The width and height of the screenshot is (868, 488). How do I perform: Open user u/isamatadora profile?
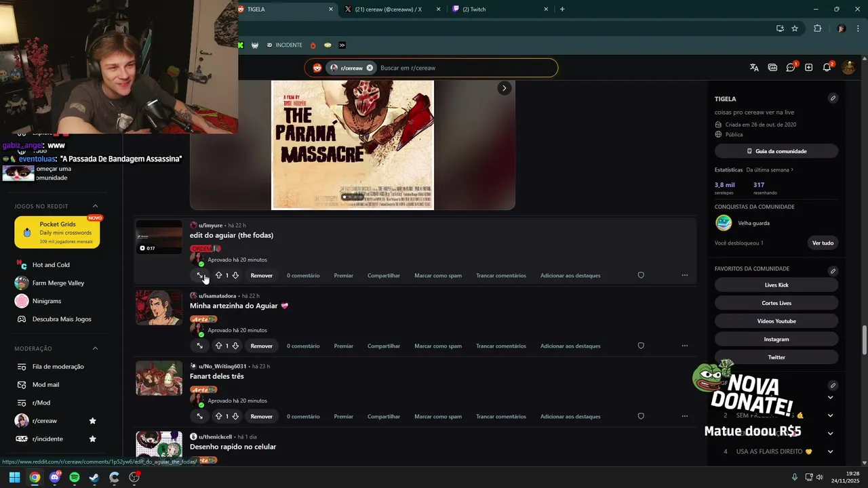point(217,296)
